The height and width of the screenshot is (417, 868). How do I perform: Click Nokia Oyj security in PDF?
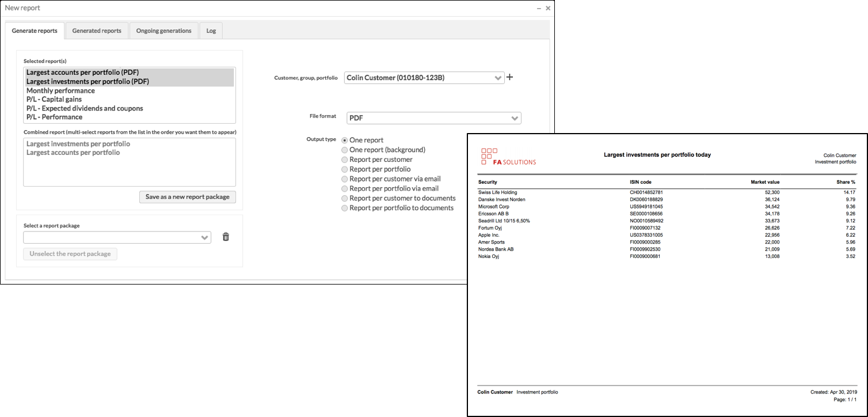point(489,256)
